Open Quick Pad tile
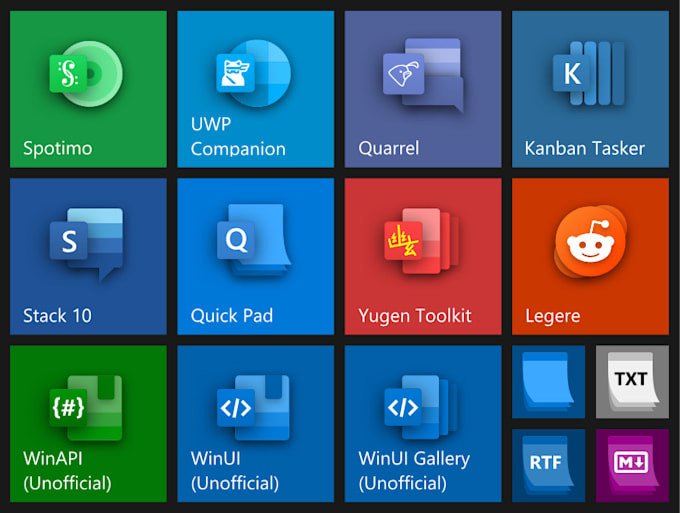The width and height of the screenshot is (680, 513). 255,256
